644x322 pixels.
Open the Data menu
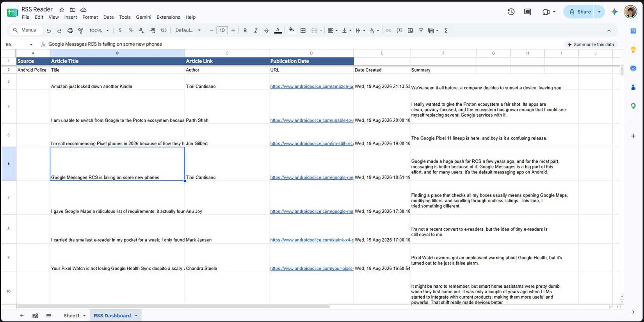tap(109, 17)
